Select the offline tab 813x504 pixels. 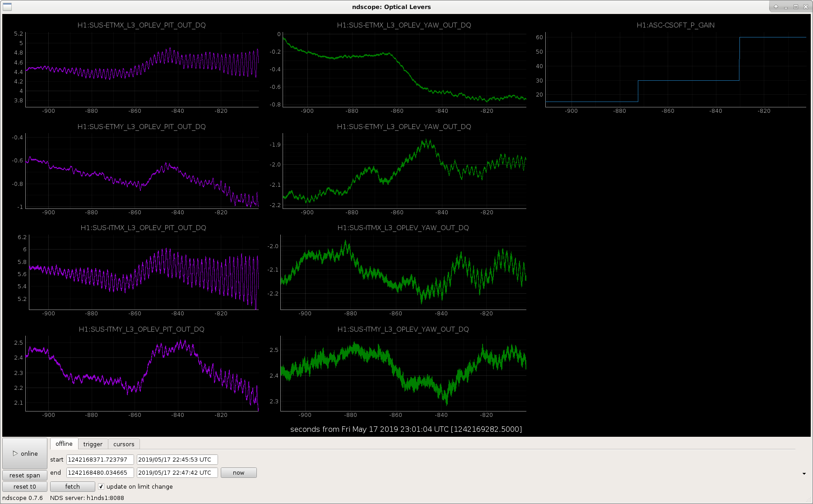64,444
